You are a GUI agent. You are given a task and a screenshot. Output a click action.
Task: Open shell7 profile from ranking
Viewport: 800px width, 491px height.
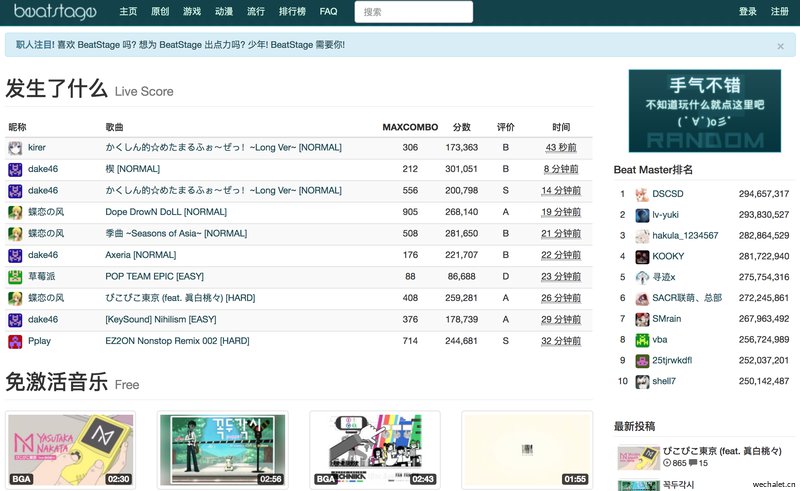664,381
